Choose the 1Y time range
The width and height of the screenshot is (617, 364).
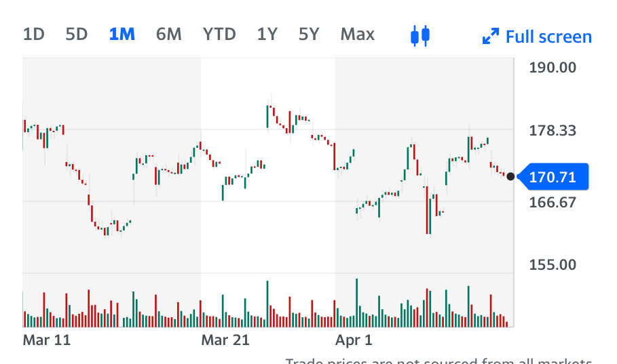point(267,34)
